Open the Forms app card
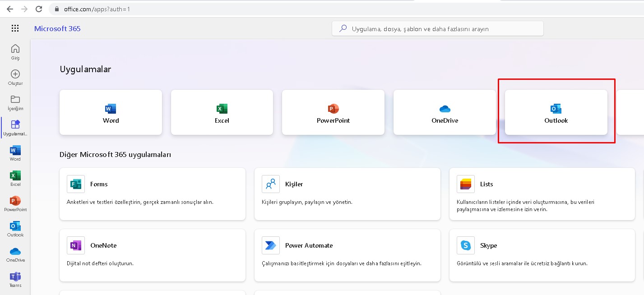This screenshot has width=644, height=295. 152,194
